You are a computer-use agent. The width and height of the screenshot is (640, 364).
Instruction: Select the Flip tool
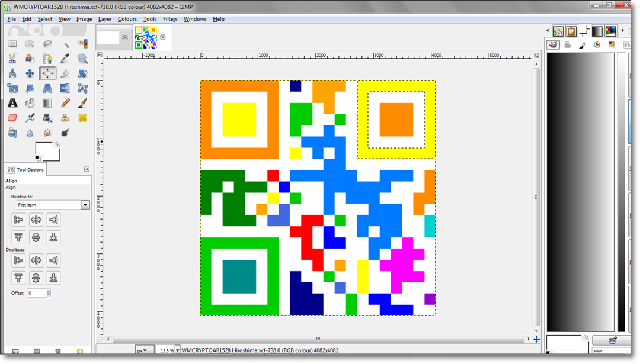coord(65,88)
